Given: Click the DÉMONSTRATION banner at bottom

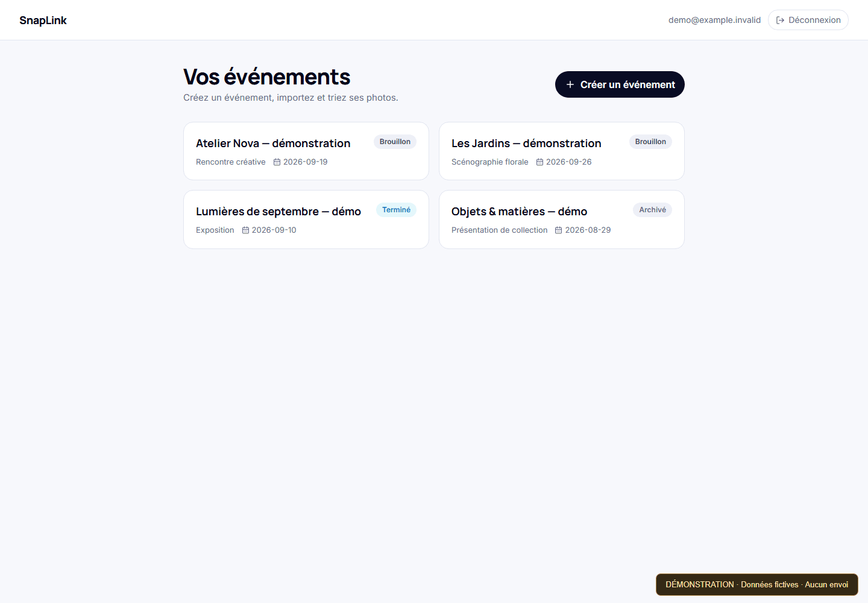Looking at the screenshot, I should click(757, 584).
